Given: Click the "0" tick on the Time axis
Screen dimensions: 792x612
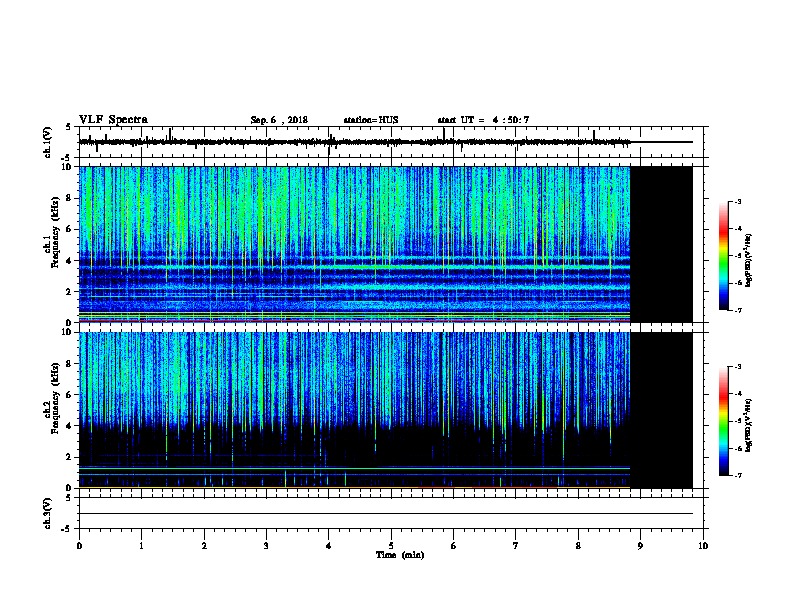Looking at the screenshot, I should pyautogui.click(x=79, y=545).
